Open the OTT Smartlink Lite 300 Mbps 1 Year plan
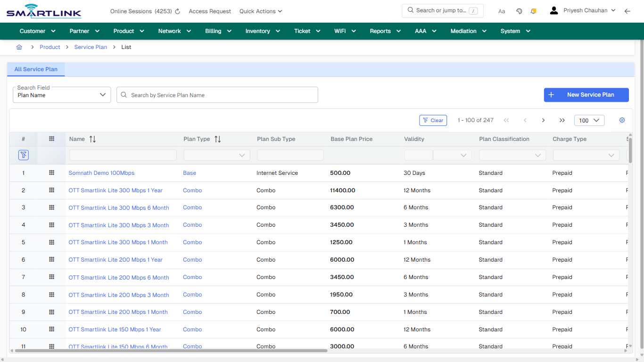This screenshot has width=644, height=362. [x=116, y=190]
